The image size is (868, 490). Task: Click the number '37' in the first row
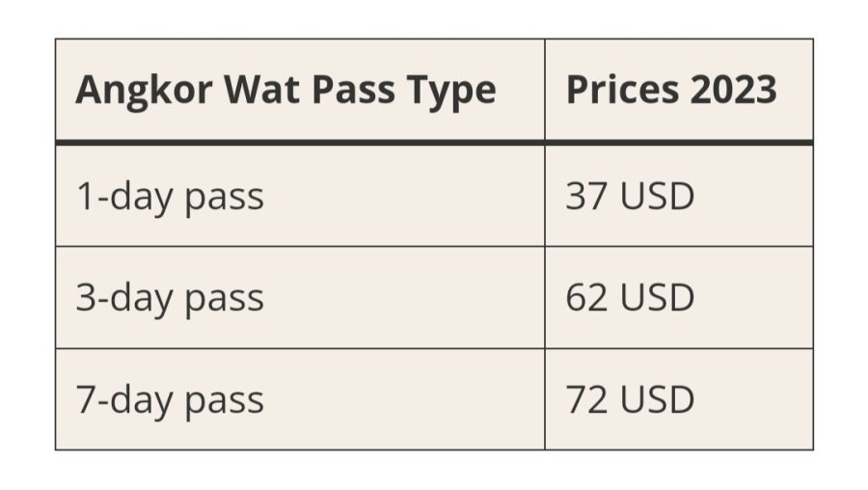click(x=585, y=196)
